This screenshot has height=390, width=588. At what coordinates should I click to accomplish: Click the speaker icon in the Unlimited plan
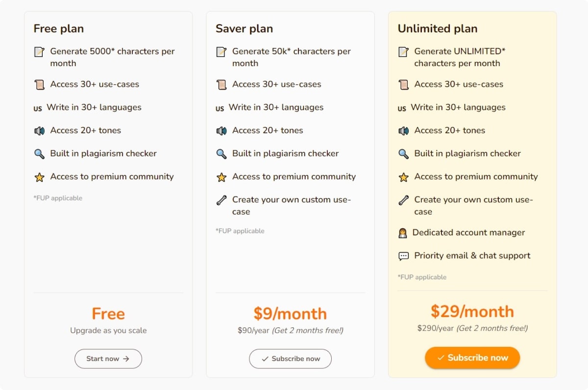pyautogui.click(x=403, y=131)
